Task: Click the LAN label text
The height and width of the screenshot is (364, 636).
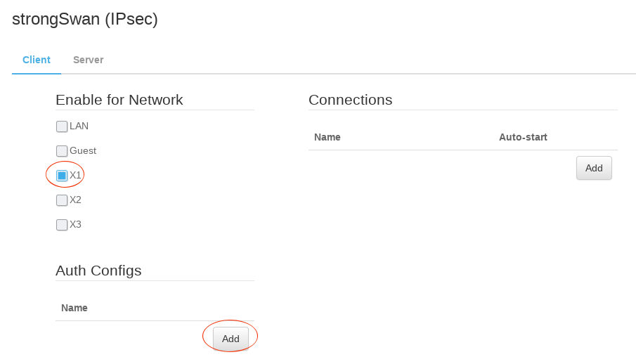Action: [x=79, y=126]
